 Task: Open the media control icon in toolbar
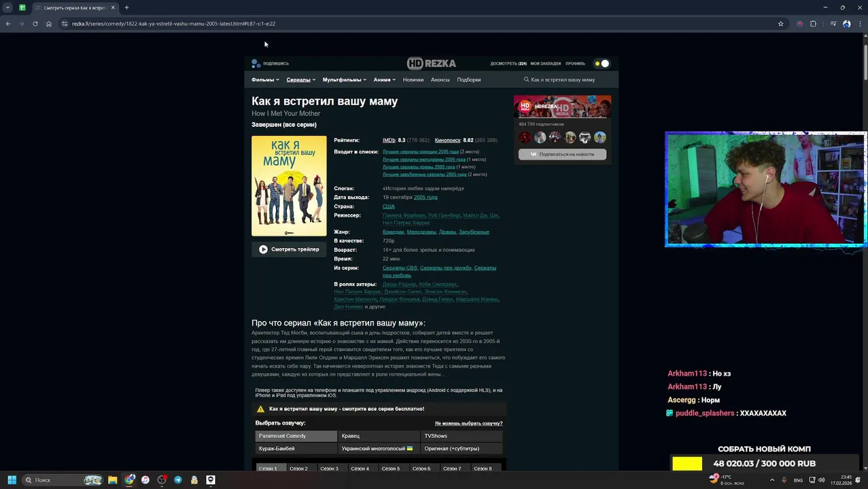(x=833, y=24)
